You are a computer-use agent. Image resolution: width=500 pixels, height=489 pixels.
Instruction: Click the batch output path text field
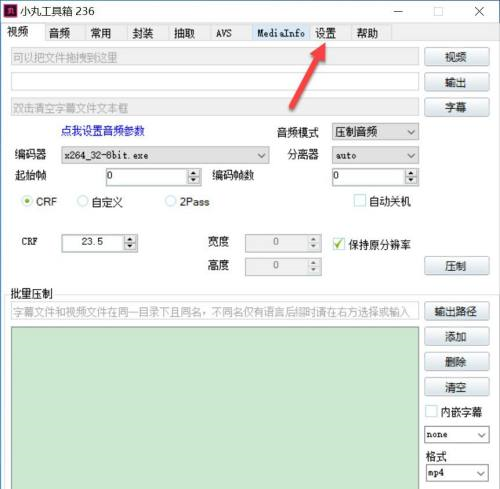click(215, 311)
